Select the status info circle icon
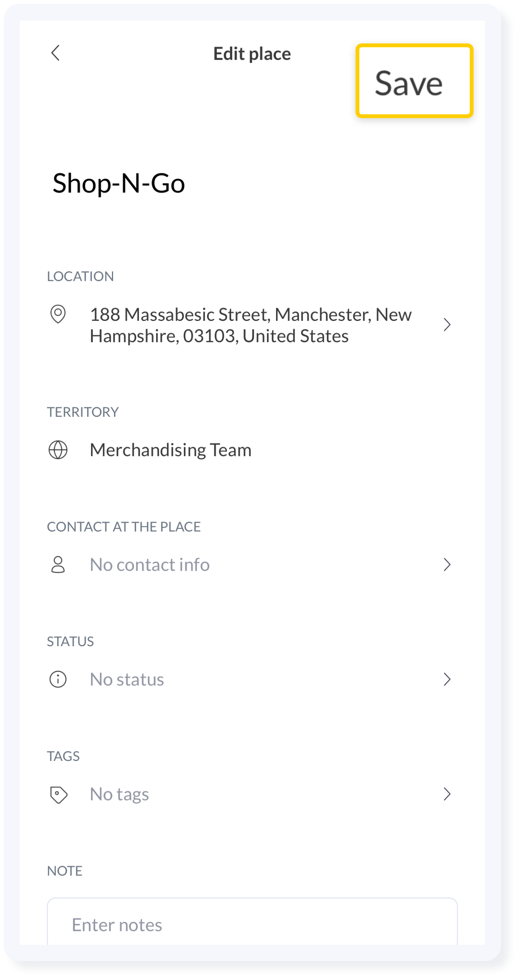Viewport: 520px width, 980px height. pos(58,679)
